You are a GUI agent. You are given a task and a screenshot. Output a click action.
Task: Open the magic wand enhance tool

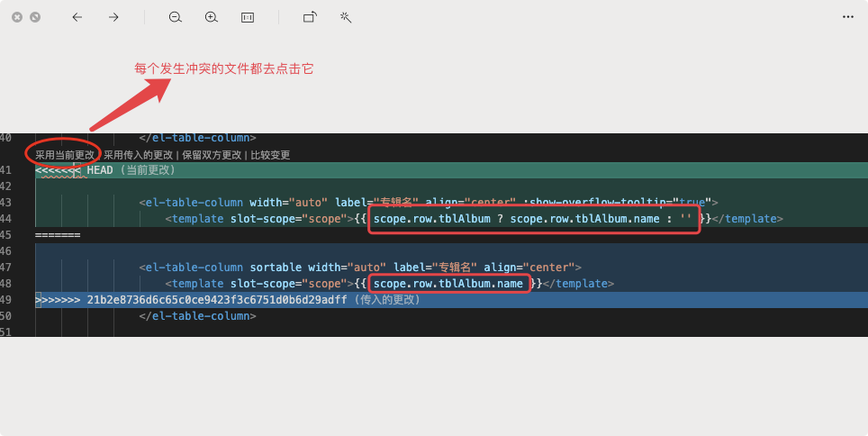click(x=346, y=17)
